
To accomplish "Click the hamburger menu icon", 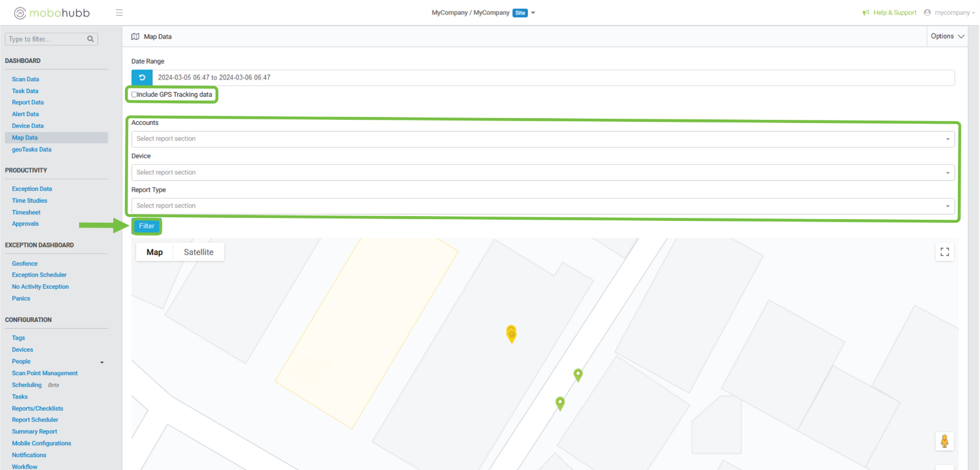I will click(119, 13).
